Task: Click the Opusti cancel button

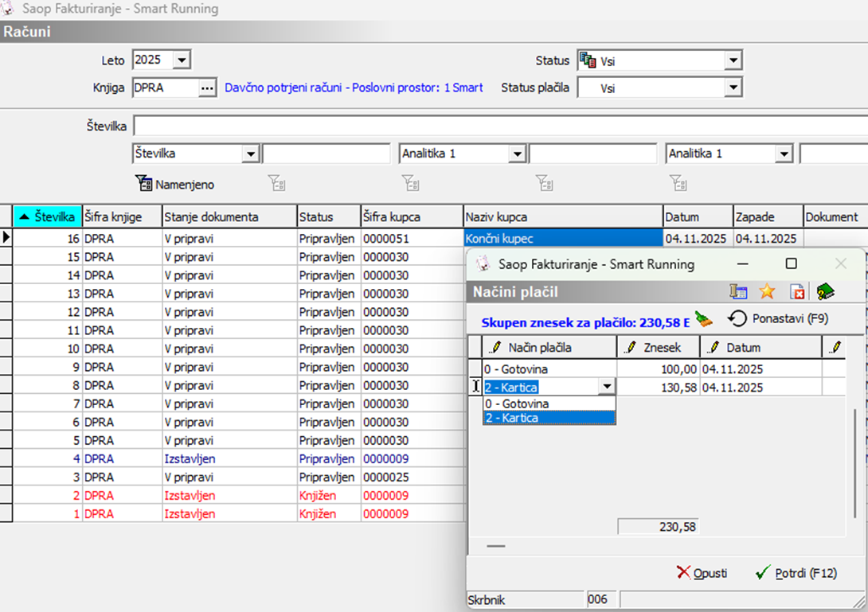Action: 702,573
